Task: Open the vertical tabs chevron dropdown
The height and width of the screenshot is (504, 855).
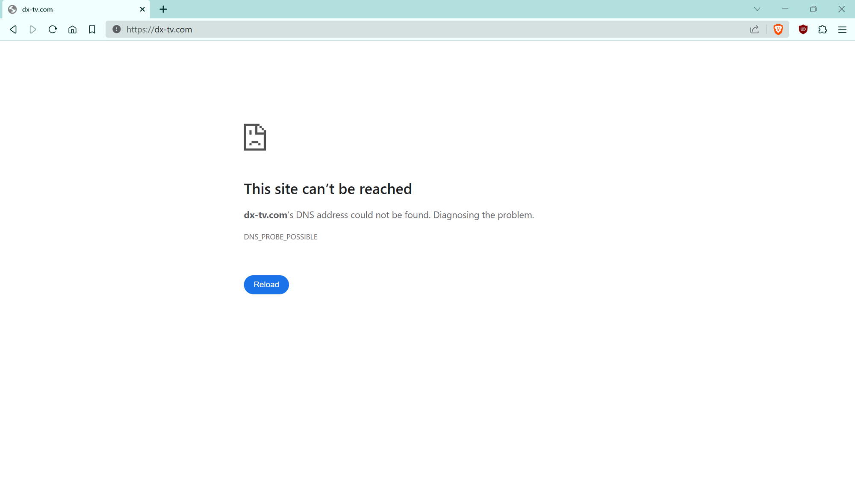Action: click(x=757, y=9)
